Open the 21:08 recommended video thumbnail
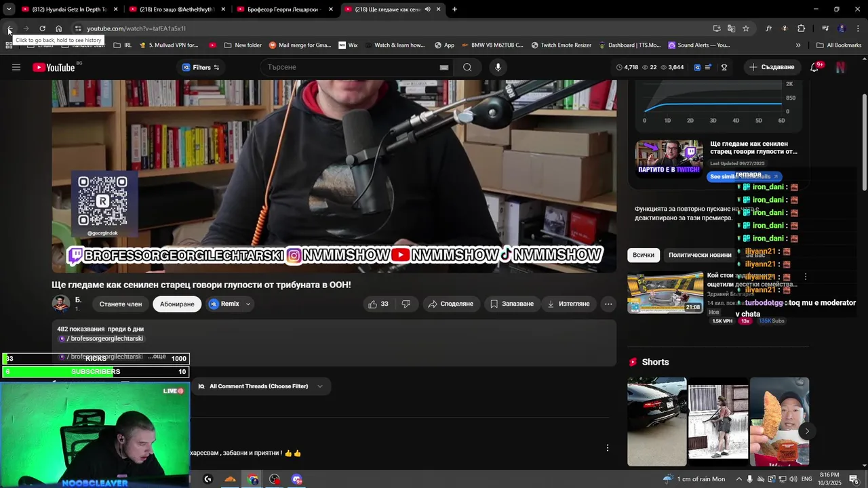 pyautogui.click(x=665, y=293)
